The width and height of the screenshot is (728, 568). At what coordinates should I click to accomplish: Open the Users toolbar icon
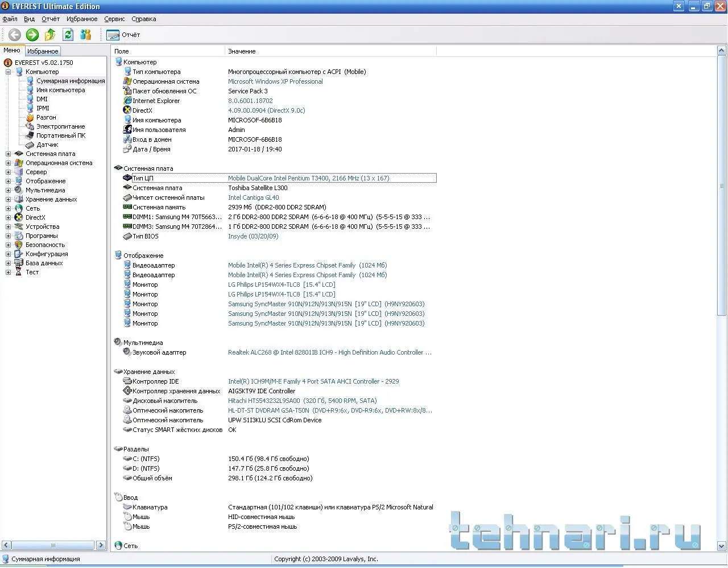coord(86,35)
